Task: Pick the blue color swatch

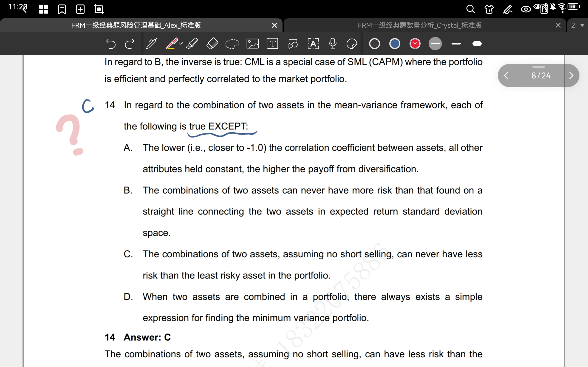Action: (395, 44)
